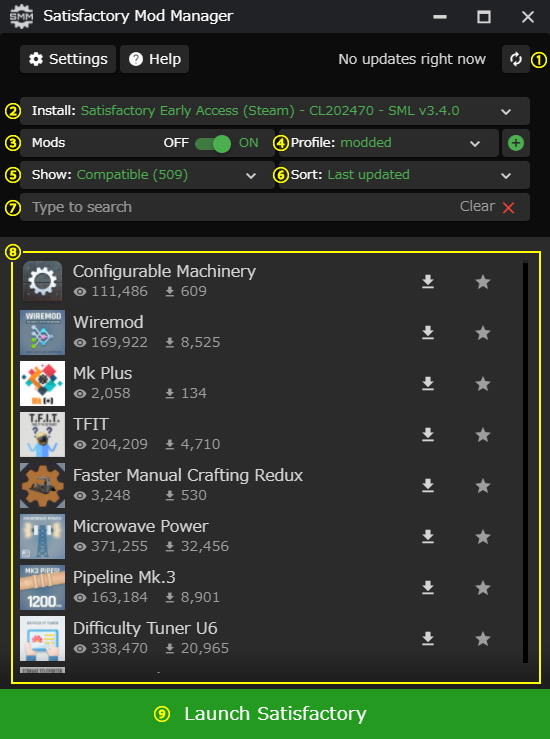Image resolution: width=550 pixels, height=739 pixels.
Task: Expand the Profile modded dropdown
Action: click(389, 143)
